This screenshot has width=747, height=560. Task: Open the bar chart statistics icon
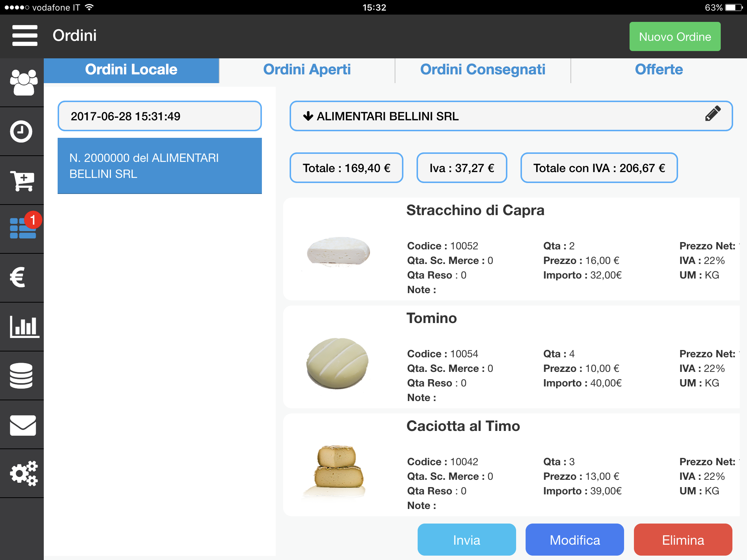pyautogui.click(x=24, y=326)
